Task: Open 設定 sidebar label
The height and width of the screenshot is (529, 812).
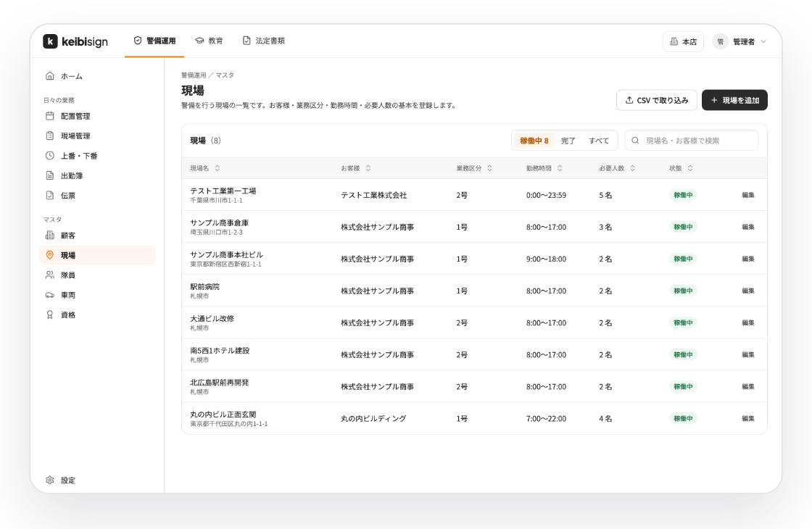Action: [x=68, y=480]
